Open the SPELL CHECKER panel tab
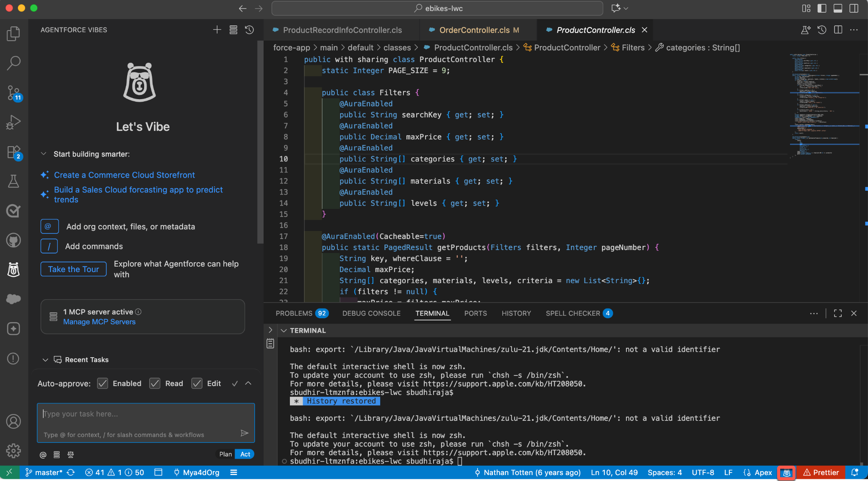The image size is (868, 481). (573, 313)
